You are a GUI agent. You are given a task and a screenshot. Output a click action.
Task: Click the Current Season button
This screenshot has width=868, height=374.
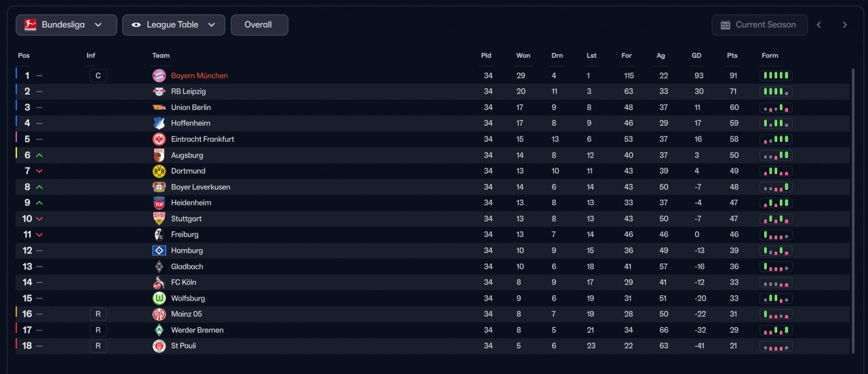click(x=759, y=25)
